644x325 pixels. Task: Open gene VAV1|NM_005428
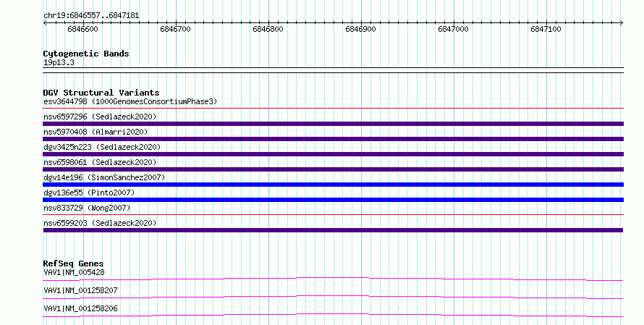pyautogui.click(x=74, y=272)
